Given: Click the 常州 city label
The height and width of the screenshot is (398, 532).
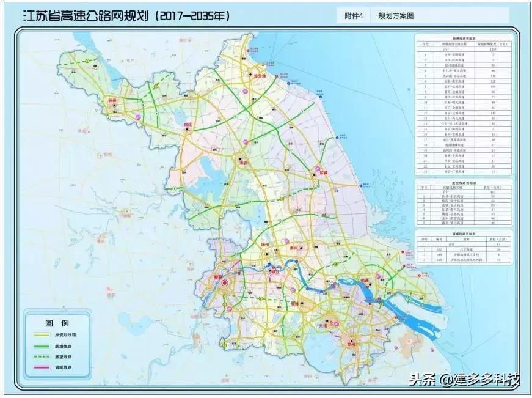Looking at the screenshot, I should coord(294,304).
